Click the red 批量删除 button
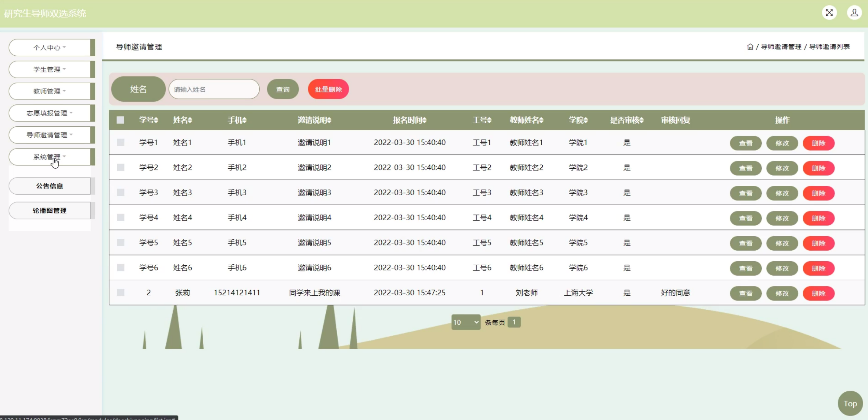Image resolution: width=868 pixels, height=420 pixels. coord(328,89)
